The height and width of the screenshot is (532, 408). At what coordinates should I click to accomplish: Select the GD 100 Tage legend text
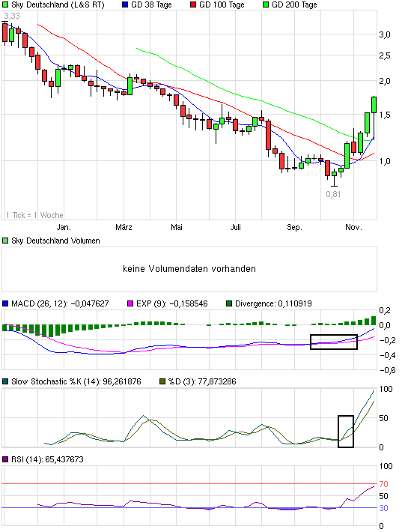coord(222,4)
